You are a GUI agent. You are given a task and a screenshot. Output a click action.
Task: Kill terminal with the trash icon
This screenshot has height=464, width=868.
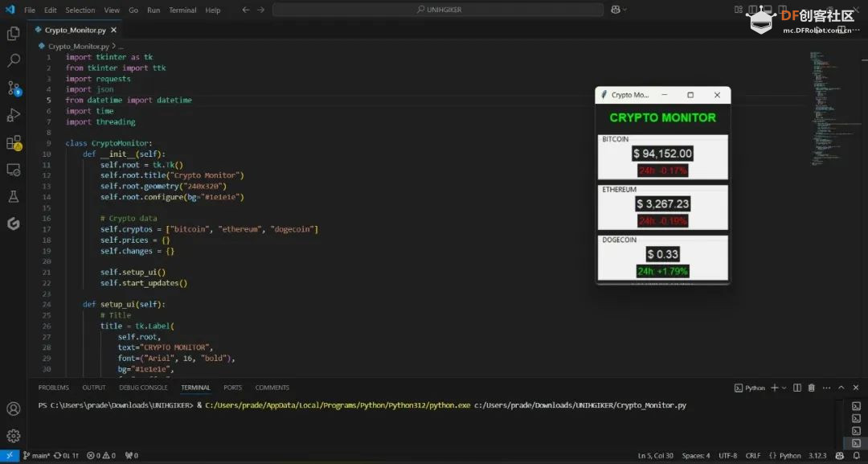click(812, 388)
